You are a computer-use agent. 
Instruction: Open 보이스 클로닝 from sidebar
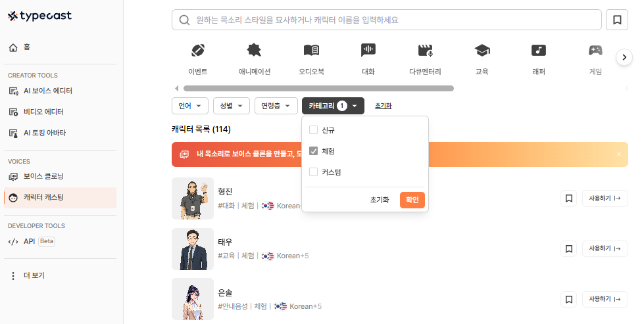point(43,176)
